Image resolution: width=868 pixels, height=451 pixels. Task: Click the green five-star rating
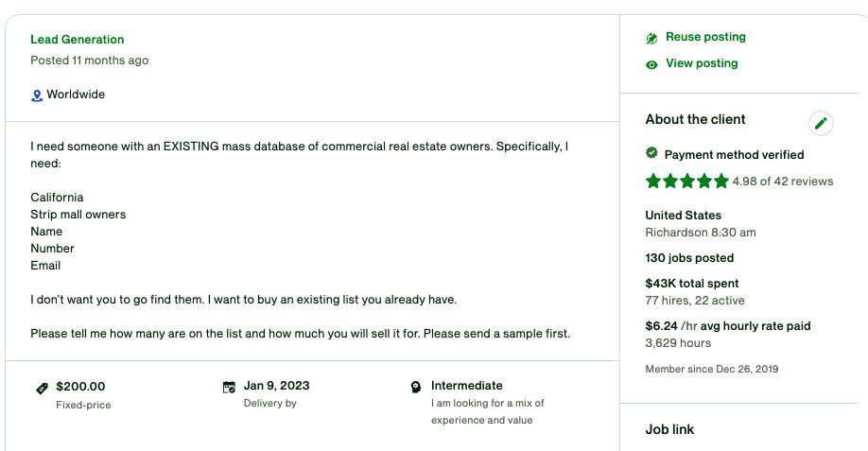(x=687, y=181)
